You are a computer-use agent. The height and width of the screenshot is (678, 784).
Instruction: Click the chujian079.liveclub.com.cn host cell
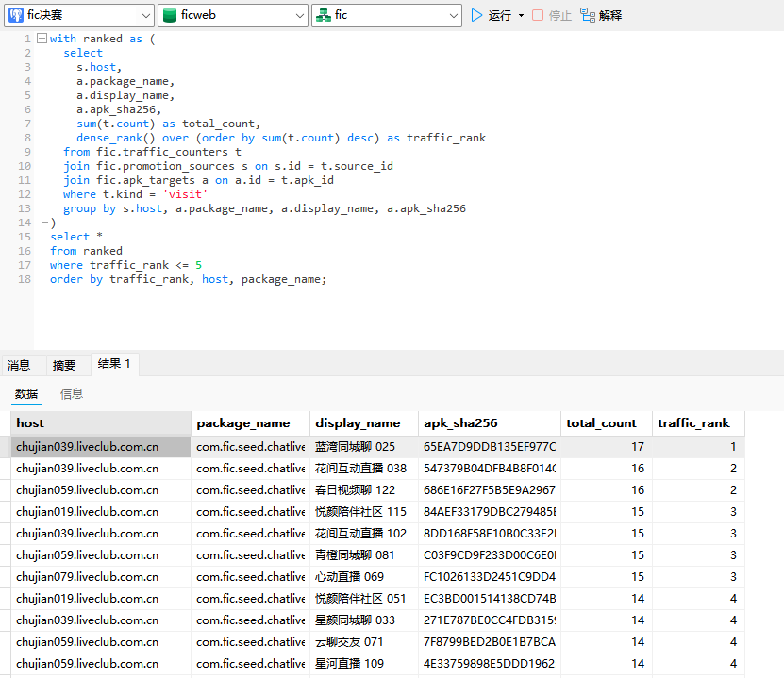coord(101,577)
